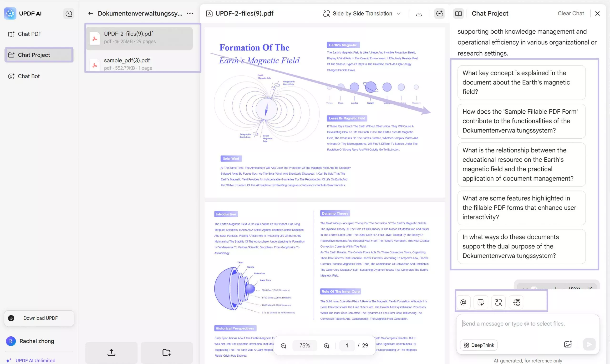Image resolution: width=610 pixels, height=364 pixels.
Task: Select the Chat PDF sidebar option
Action: click(x=30, y=34)
